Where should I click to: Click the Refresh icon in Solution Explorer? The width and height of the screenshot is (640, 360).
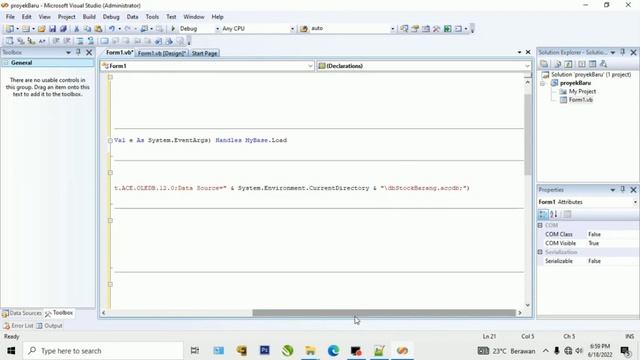[x=568, y=64]
